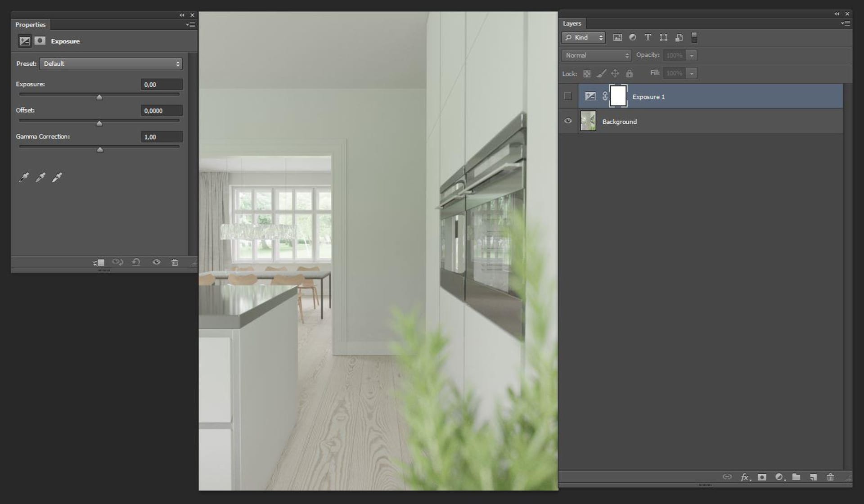Screen dimensions: 864x504
Task: Delete the adjustment layer from Properties panel
Action: 175,262
